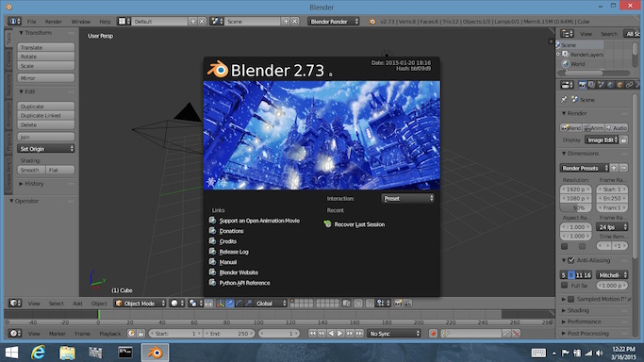The width and height of the screenshot is (644, 362).
Task: Pin the properties context with pin icon
Action: pyautogui.click(x=564, y=99)
